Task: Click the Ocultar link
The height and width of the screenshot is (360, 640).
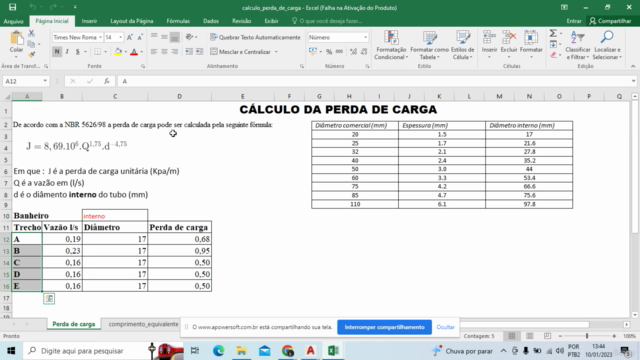Action: pyautogui.click(x=445, y=327)
